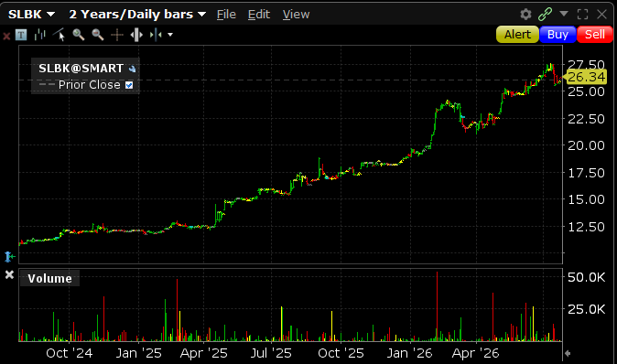Open the chart bar type icon

(x=39, y=35)
